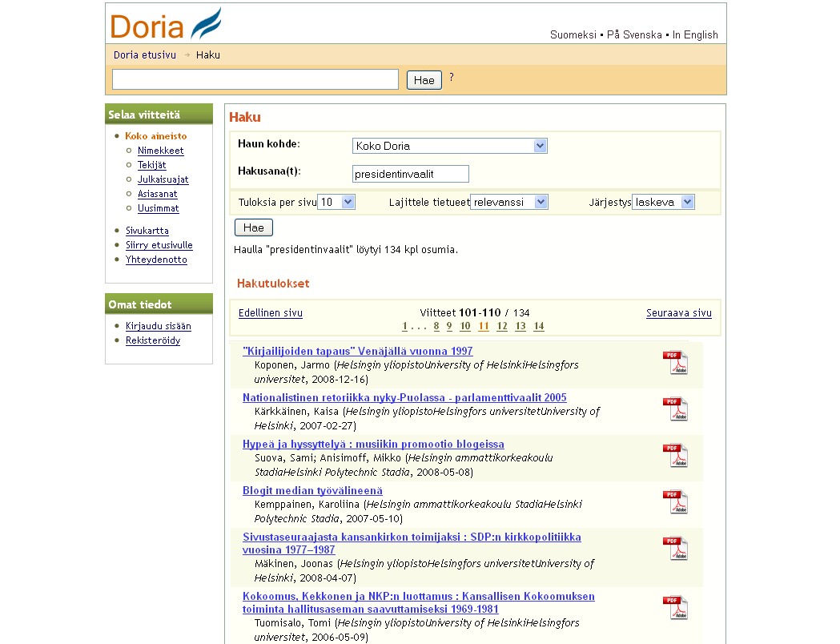Image resolution: width=840 pixels, height=644 pixels.
Task: Open Nationalistinen retoriikka nyky-Puolassa title link
Action: [x=404, y=398]
